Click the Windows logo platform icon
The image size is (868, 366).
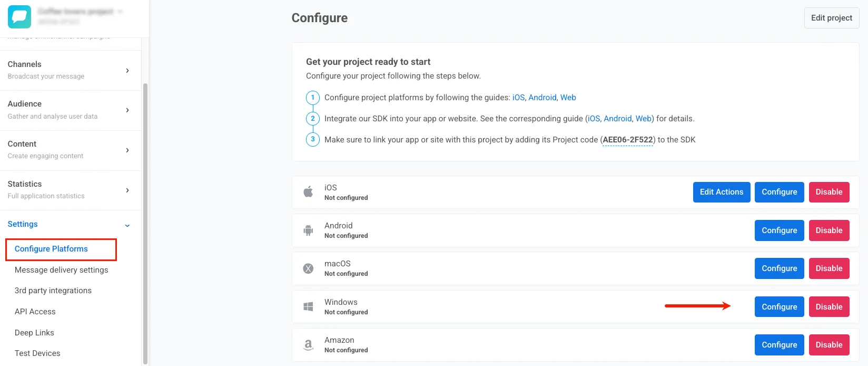[309, 306]
